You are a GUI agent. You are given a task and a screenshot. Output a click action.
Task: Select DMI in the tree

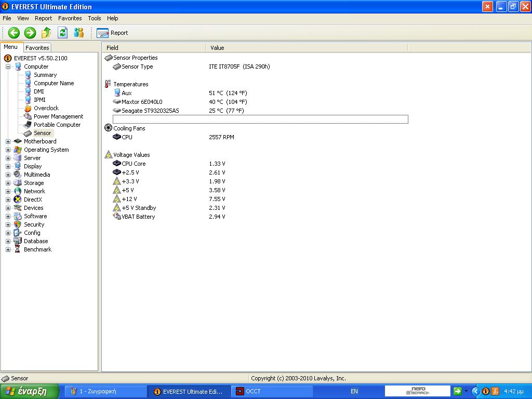[38, 91]
